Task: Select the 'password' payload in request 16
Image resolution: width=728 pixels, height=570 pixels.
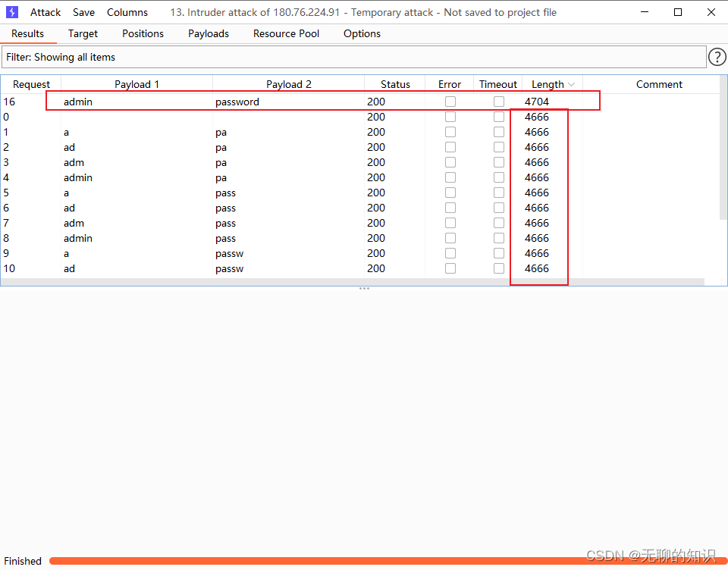Action: [x=237, y=102]
